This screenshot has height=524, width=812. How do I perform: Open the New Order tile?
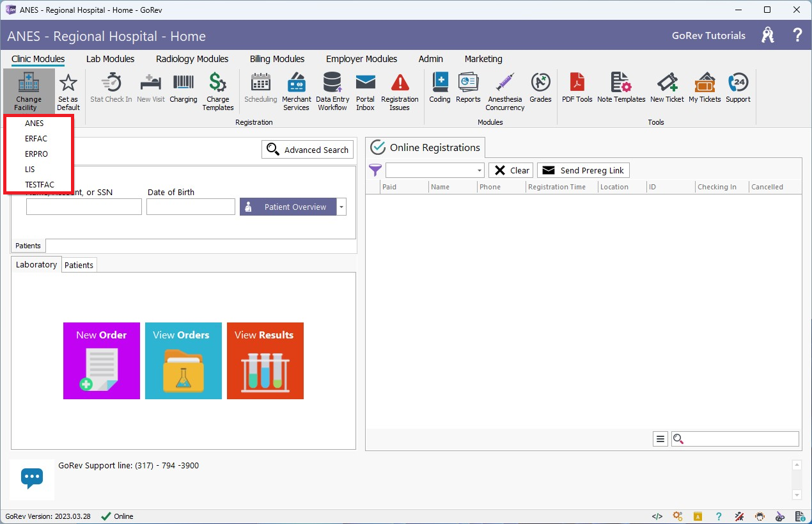pos(102,361)
